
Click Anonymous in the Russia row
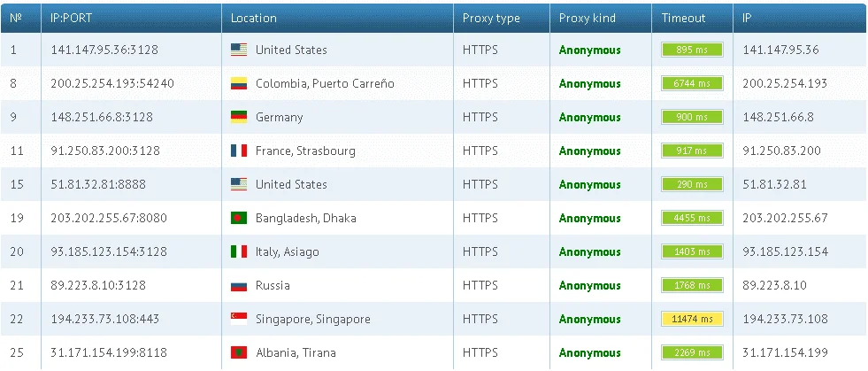pos(589,286)
